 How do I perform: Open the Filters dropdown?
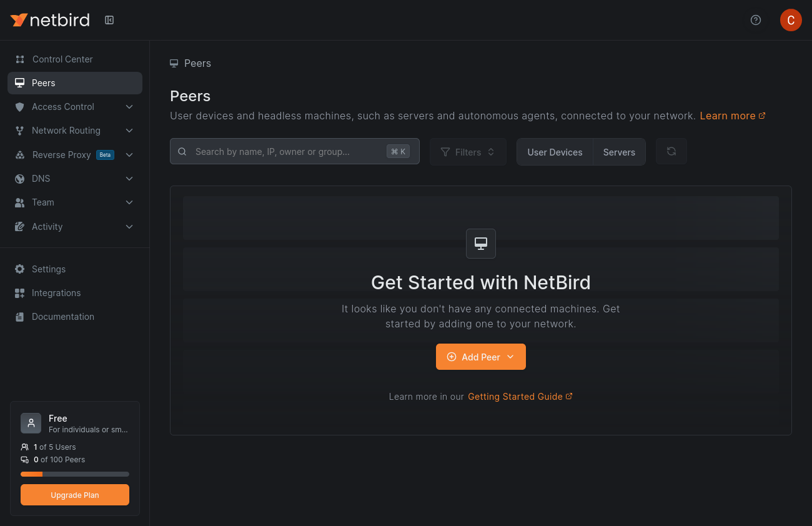468,152
